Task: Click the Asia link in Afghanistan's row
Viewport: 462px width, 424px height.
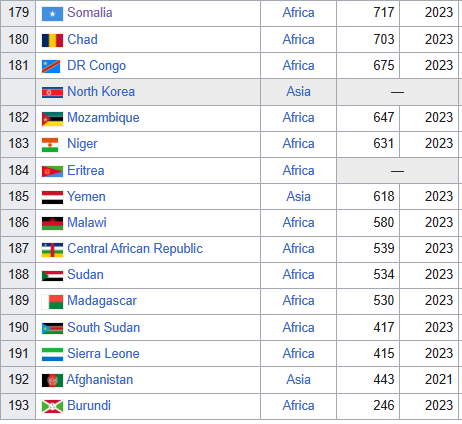Action: [x=298, y=380]
